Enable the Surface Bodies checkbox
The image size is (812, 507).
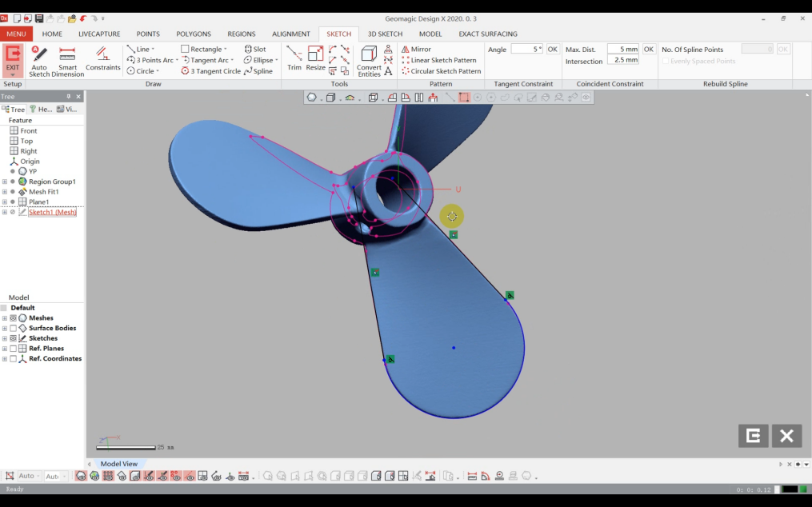click(x=14, y=328)
